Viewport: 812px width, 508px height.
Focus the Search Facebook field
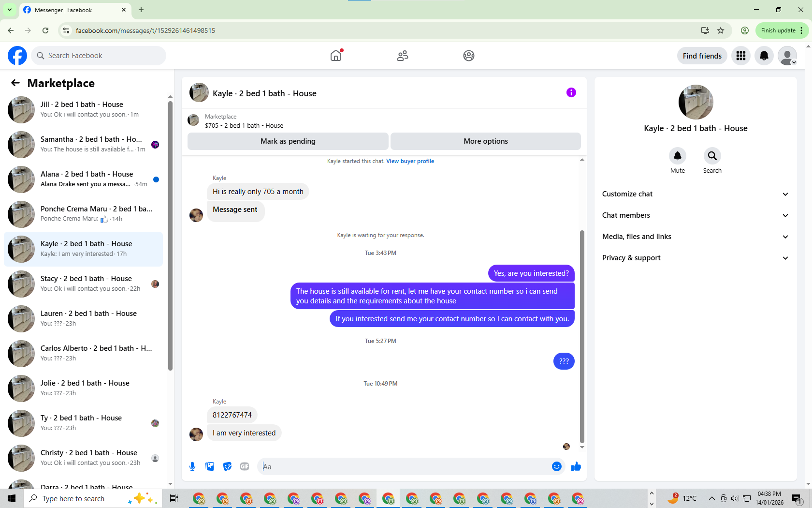pos(99,56)
